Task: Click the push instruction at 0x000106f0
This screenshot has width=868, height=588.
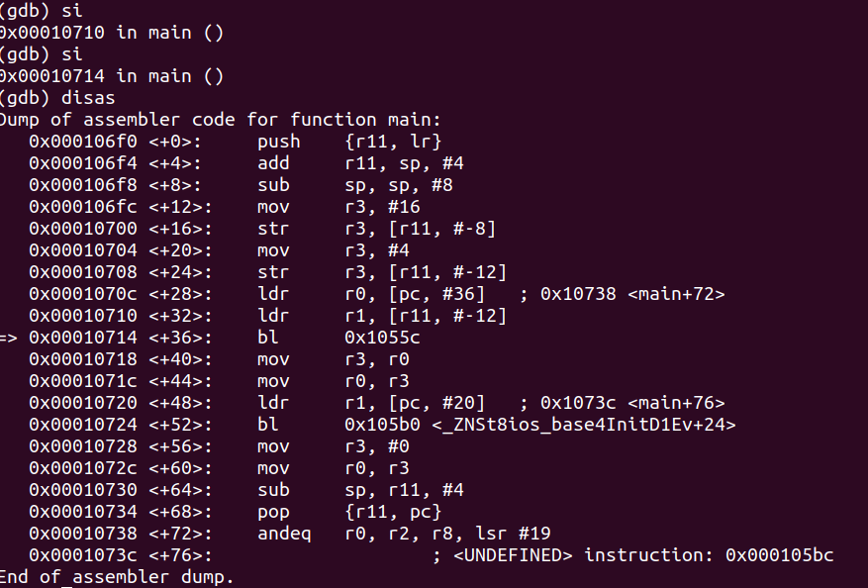Action: click(349, 142)
